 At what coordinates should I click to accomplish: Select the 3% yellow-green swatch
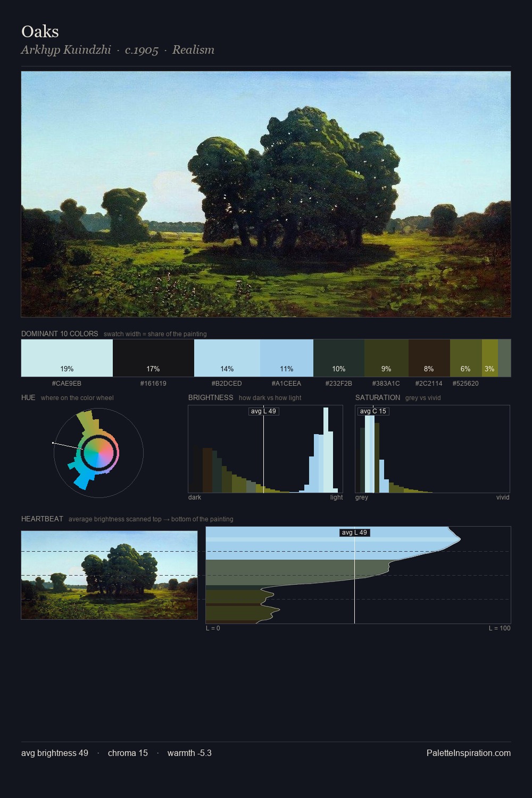click(490, 358)
